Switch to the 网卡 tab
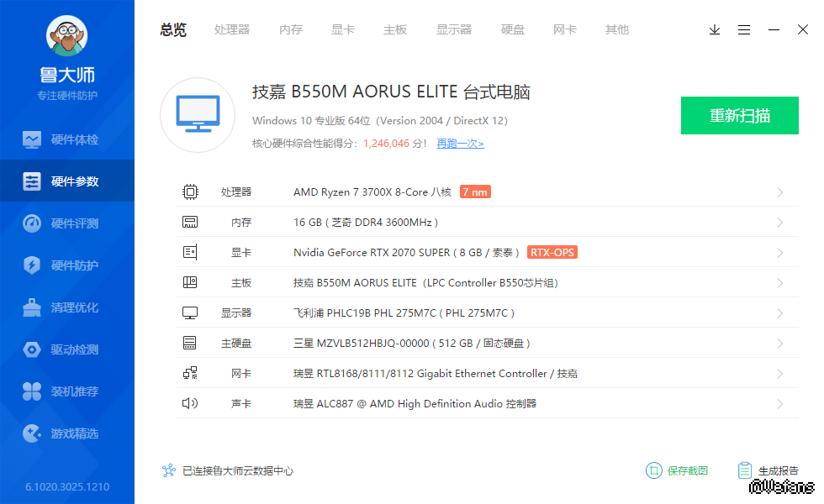 [564, 30]
